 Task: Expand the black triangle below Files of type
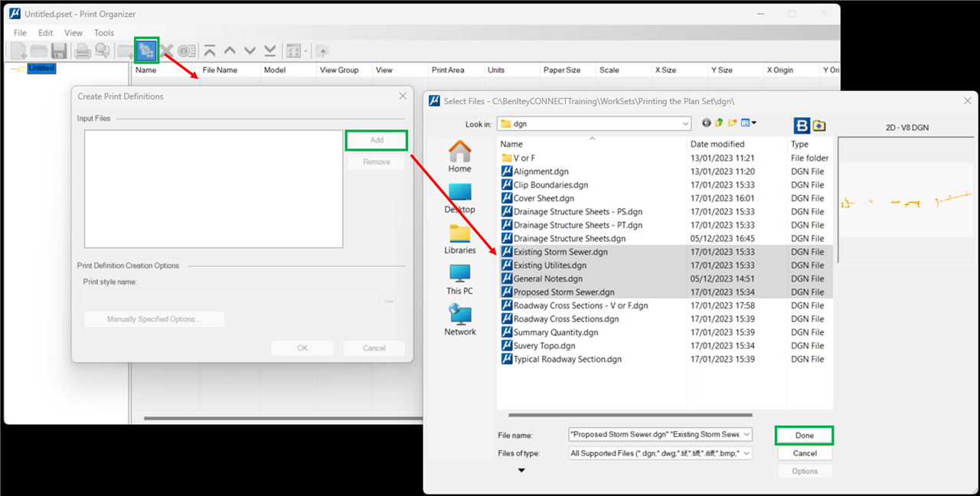point(521,471)
